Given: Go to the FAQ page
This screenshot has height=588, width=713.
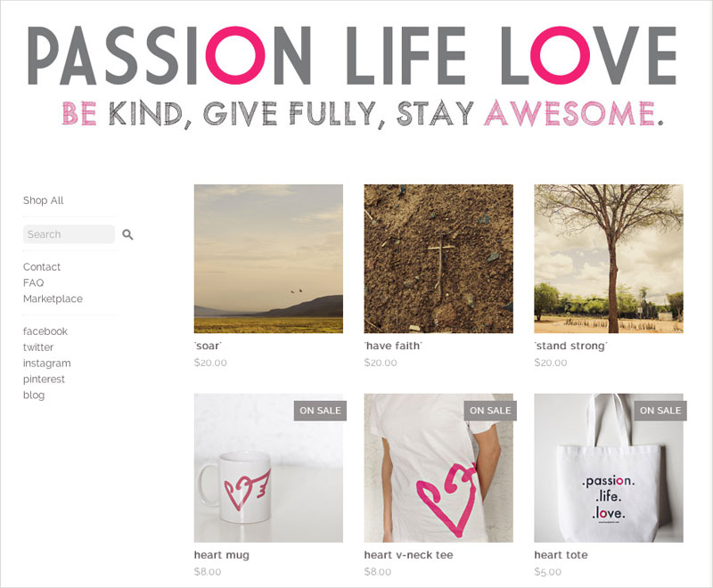Looking at the screenshot, I should tap(33, 282).
